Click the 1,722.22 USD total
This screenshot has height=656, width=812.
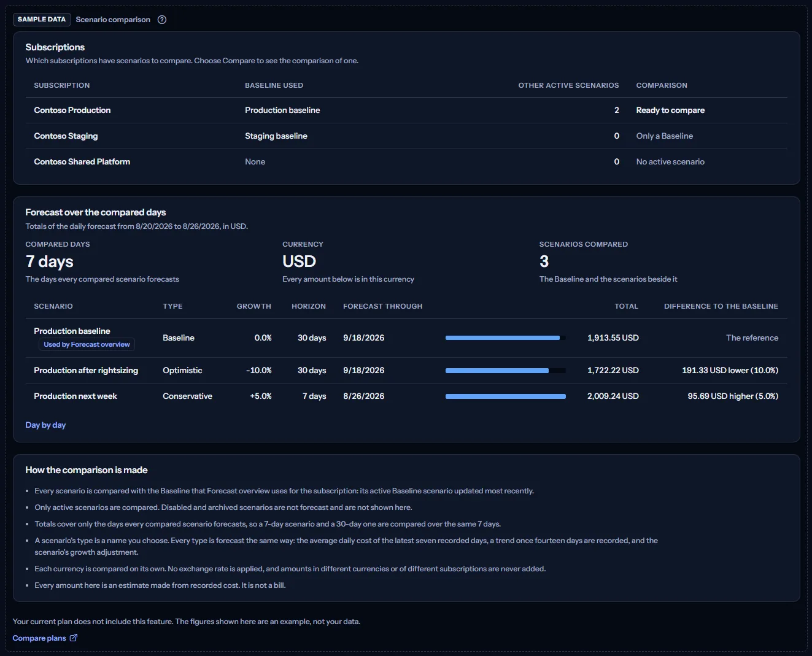click(x=613, y=371)
